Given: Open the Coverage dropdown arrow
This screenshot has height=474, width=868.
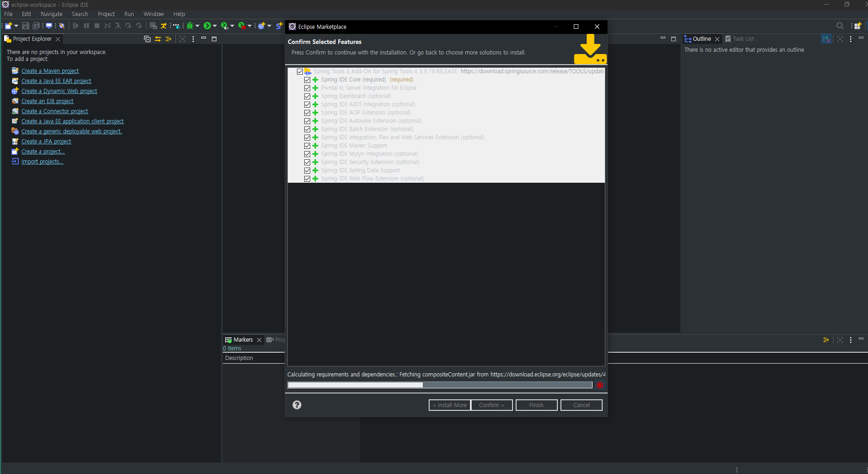Looking at the screenshot, I should (232, 26).
